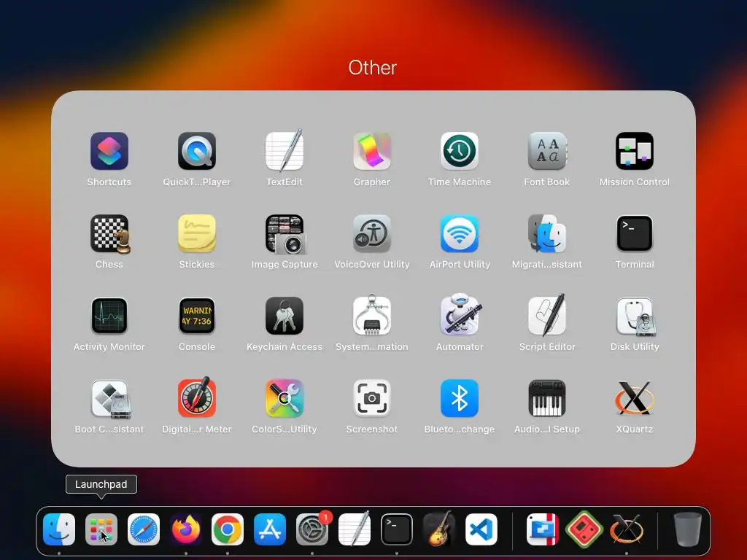Launch GarageBand from the Dock

pyautogui.click(x=438, y=529)
